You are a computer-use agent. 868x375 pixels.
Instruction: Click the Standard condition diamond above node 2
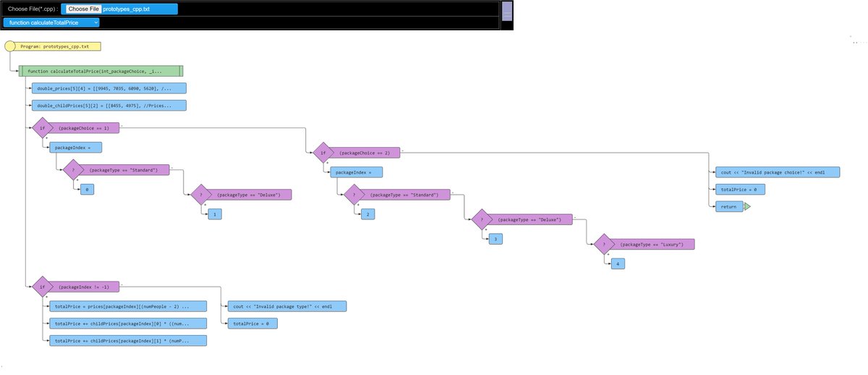(354, 195)
